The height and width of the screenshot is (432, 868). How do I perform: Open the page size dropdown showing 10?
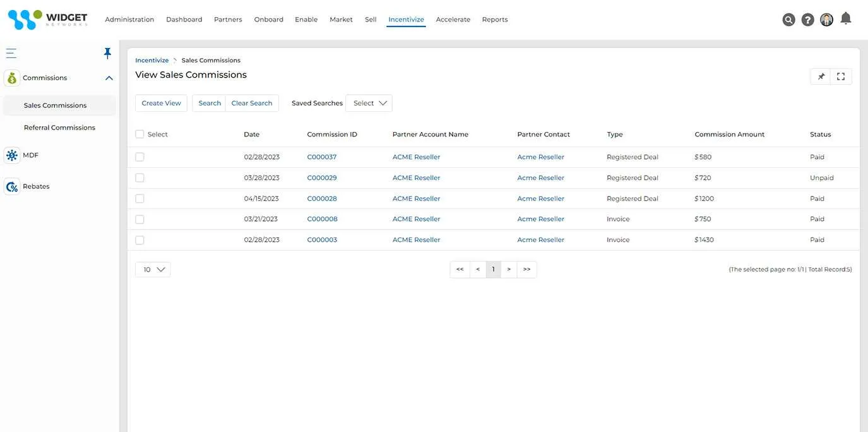tap(153, 270)
